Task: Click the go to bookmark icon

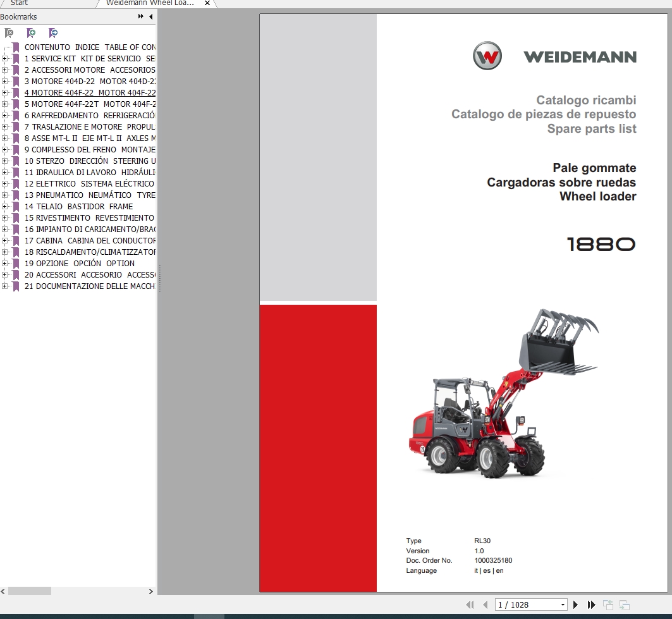Action: coord(53,33)
